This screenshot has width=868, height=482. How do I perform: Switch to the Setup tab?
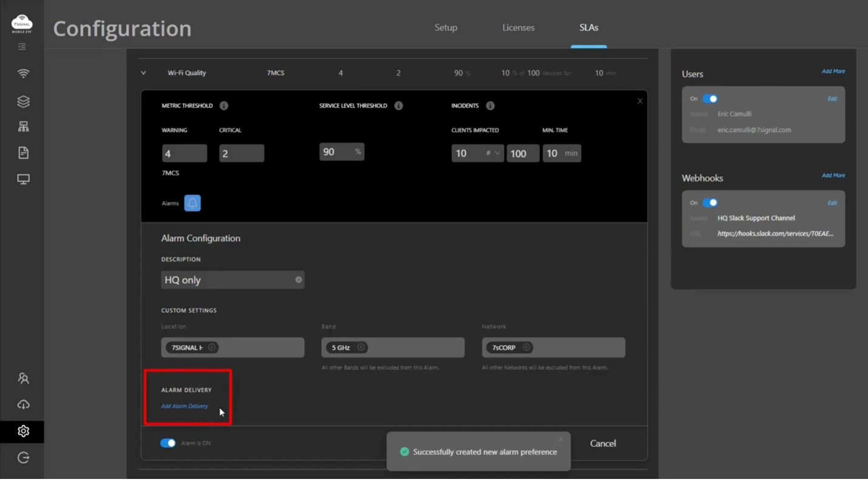point(446,28)
